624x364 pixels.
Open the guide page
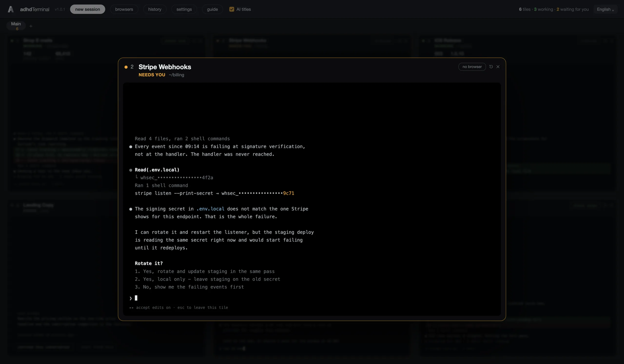tap(212, 9)
